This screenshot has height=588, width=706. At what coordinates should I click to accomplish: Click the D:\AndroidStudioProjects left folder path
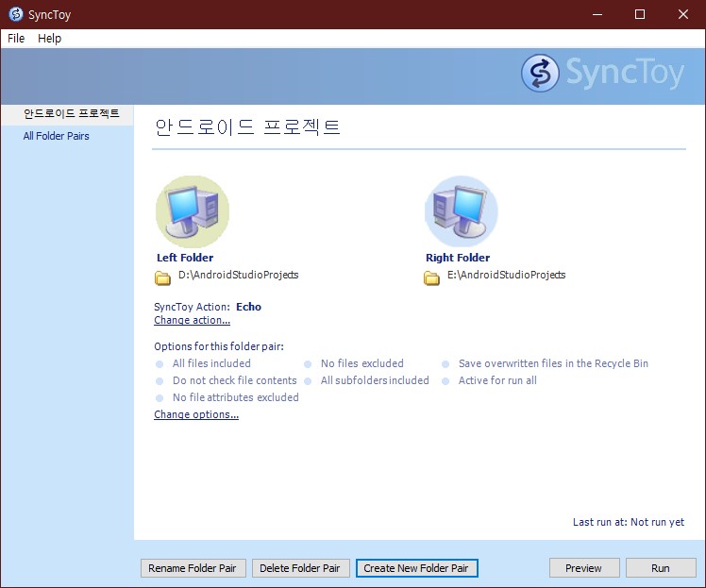tap(238, 275)
